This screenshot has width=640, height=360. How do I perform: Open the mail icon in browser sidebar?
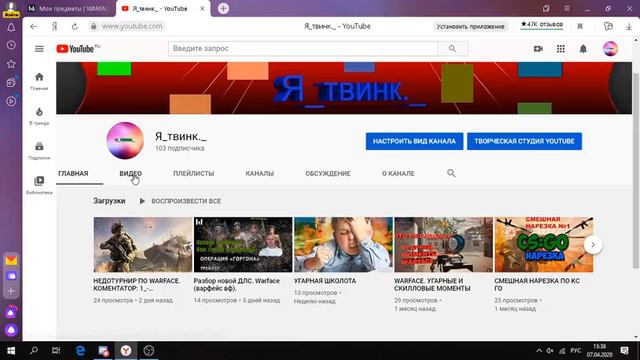(x=11, y=260)
